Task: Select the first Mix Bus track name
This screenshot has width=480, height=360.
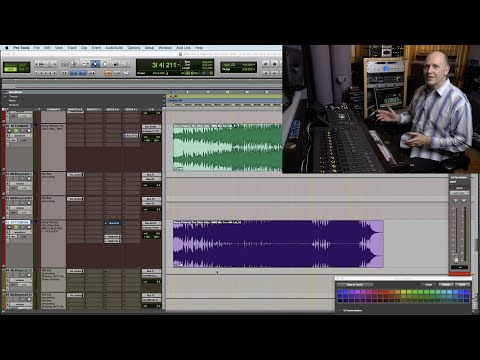Action: [x=19, y=174]
